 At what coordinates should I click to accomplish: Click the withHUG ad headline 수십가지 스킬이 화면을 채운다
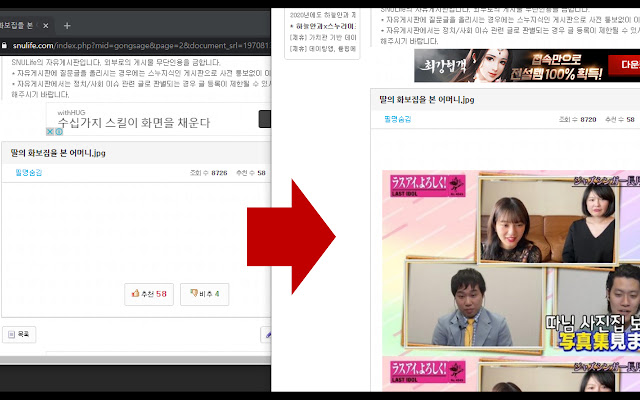pos(133,122)
